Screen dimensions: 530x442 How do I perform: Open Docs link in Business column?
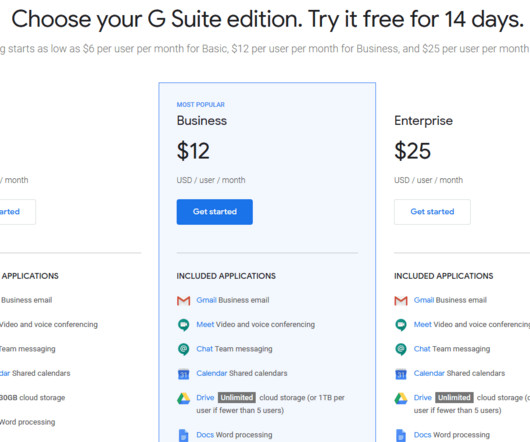pos(205,435)
